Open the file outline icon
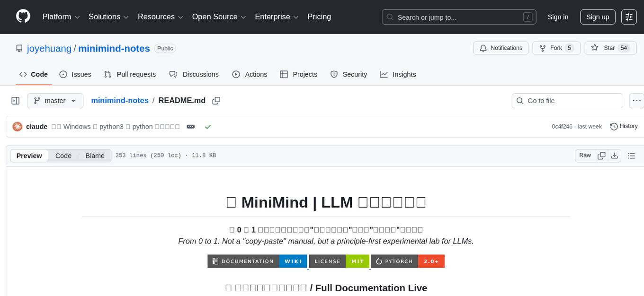 [x=631, y=155]
